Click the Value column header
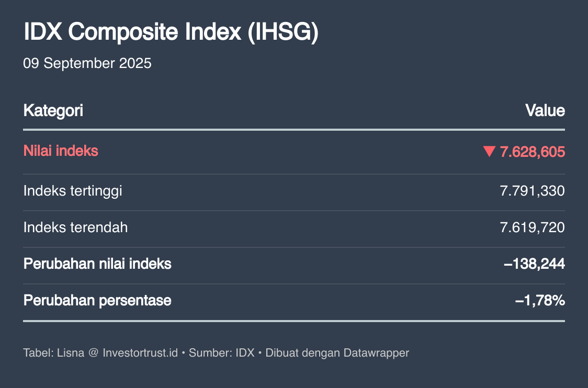Image resolution: width=588 pixels, height=388 pixels. (545, 110)
